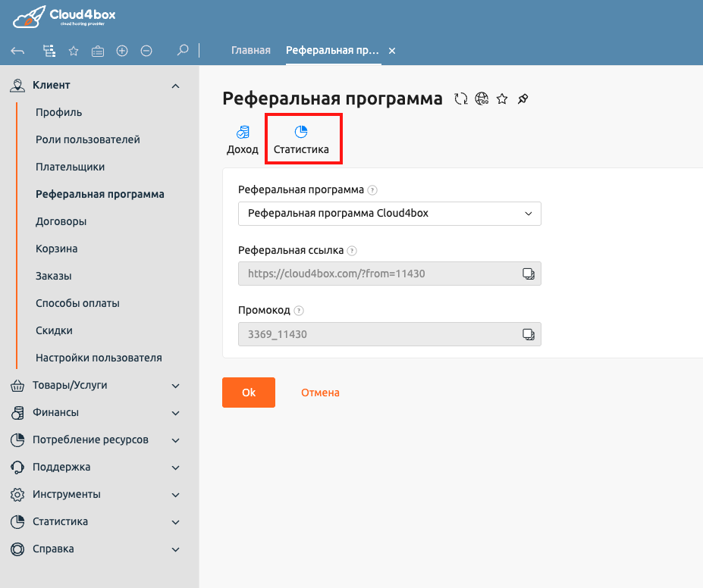The image size is (703, 588).
Task: Pin the page with the pushpin icon
Action: point(523,99)
